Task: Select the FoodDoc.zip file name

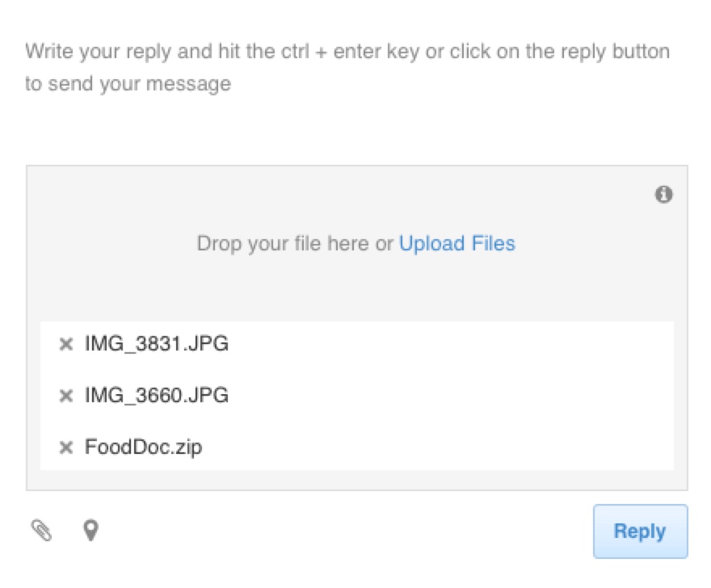Action: (143, 447)
